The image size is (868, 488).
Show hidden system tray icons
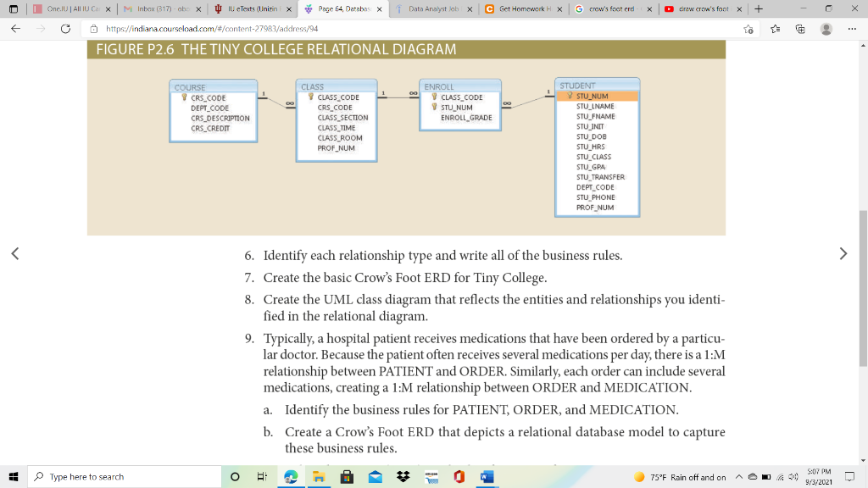[x=739, y=476]
